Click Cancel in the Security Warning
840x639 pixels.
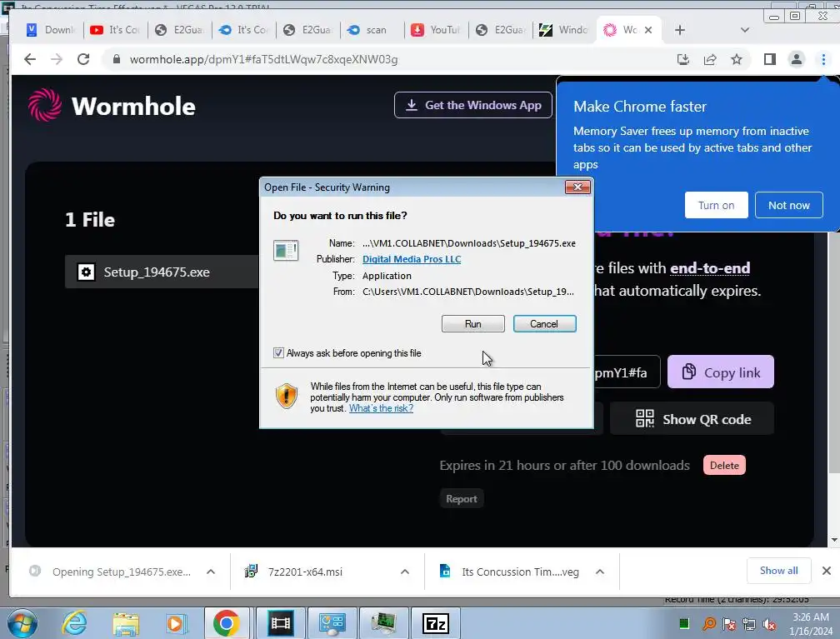[544, 323]
